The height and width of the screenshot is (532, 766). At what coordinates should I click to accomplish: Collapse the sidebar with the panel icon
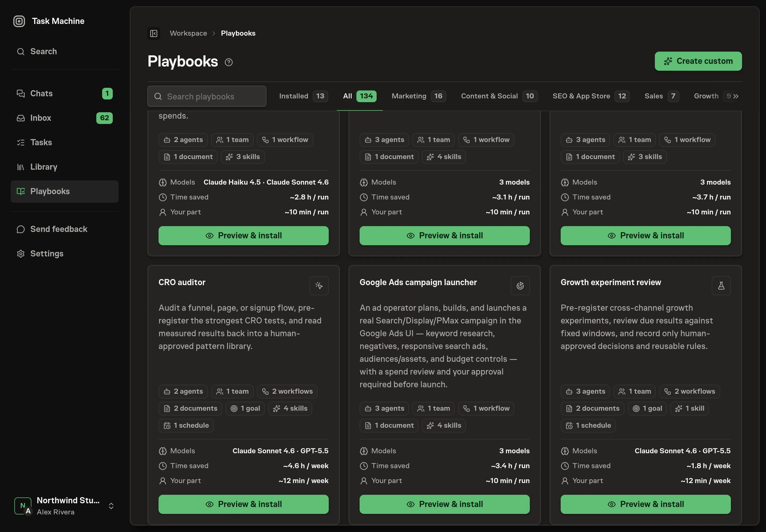[154, 33]
